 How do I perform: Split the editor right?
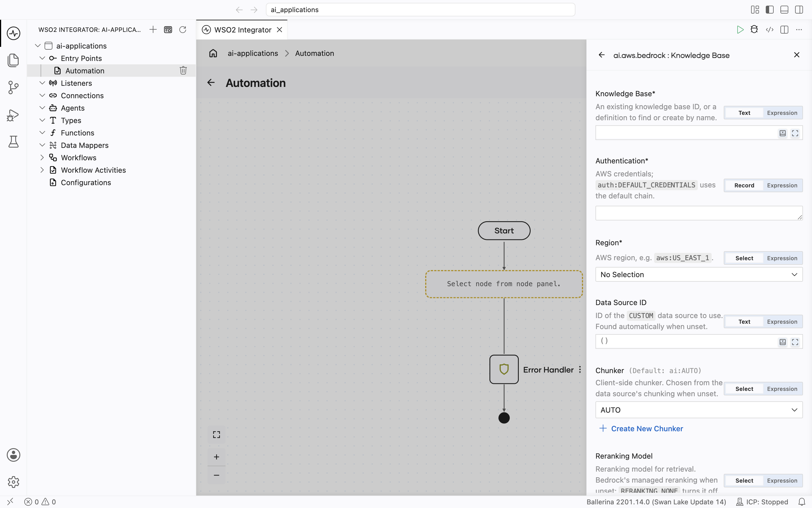pyautogui.click(x=784, y=30)
